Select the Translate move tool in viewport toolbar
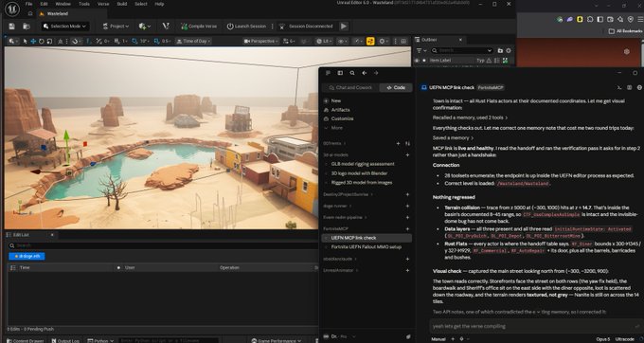 pos(33,41)
